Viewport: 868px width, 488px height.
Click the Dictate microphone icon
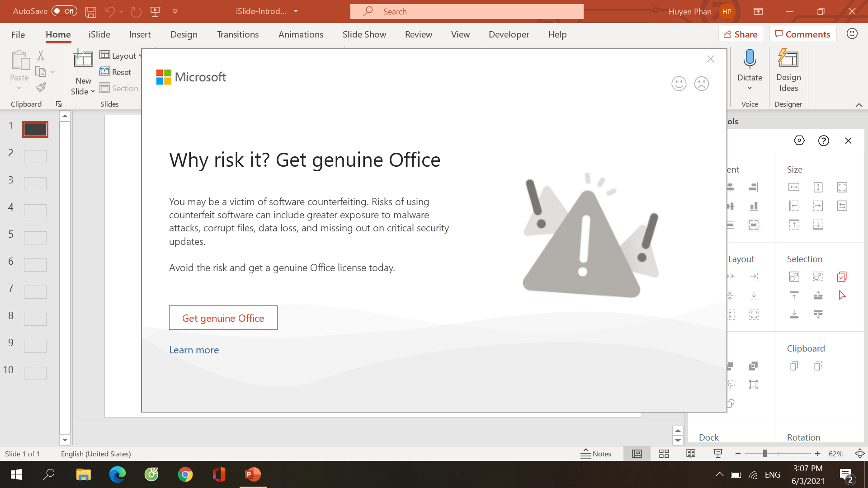point(750,60)
